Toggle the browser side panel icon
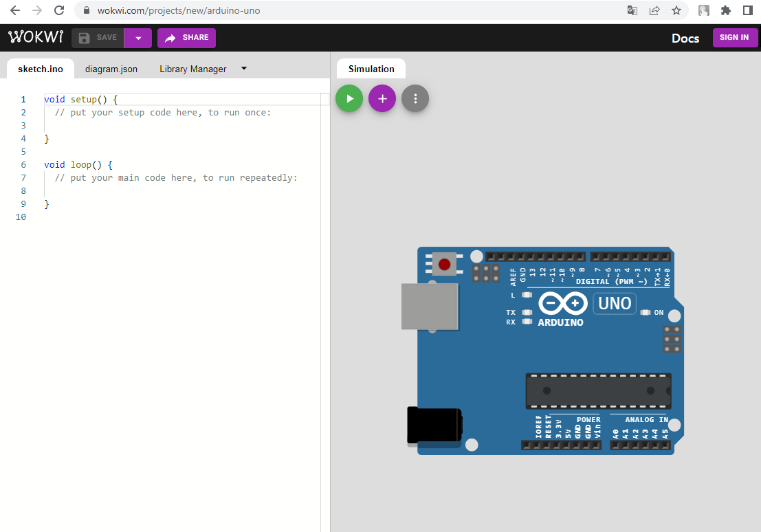761x532 pixels. (x=747, y=10)
